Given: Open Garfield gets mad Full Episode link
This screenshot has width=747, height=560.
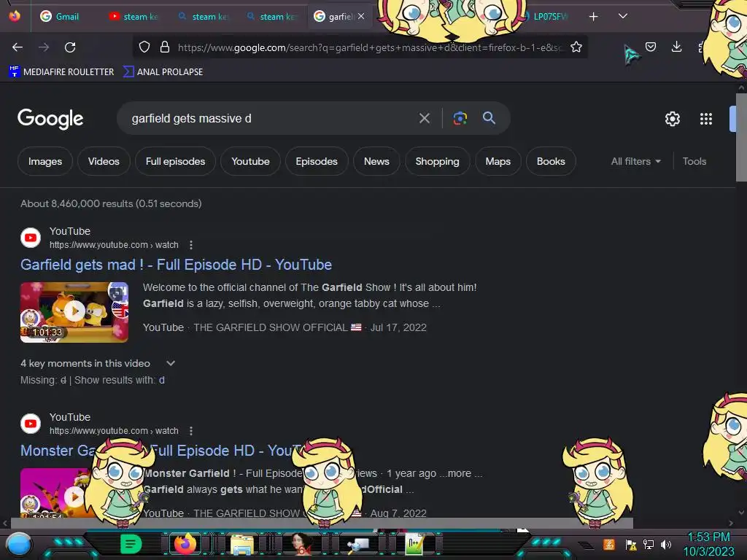Looking at the screenshot, I should tap(177, 265).
